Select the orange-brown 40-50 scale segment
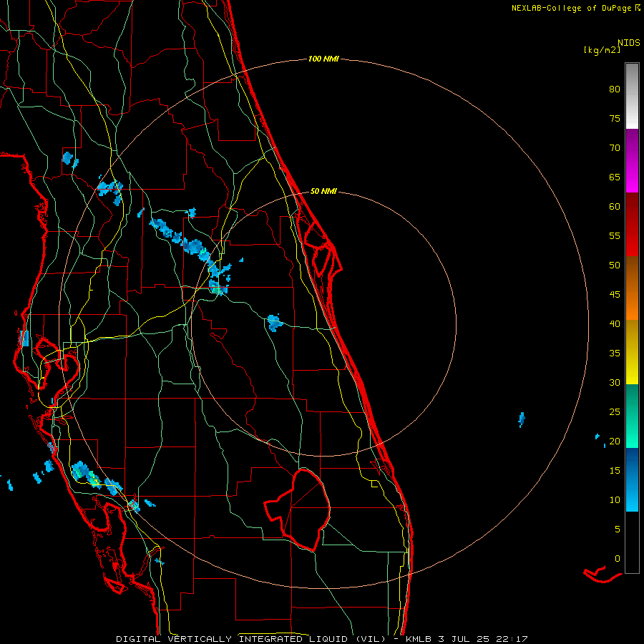Image resolution: width=644 pixels, height=644 pixels. pos(632,288)
